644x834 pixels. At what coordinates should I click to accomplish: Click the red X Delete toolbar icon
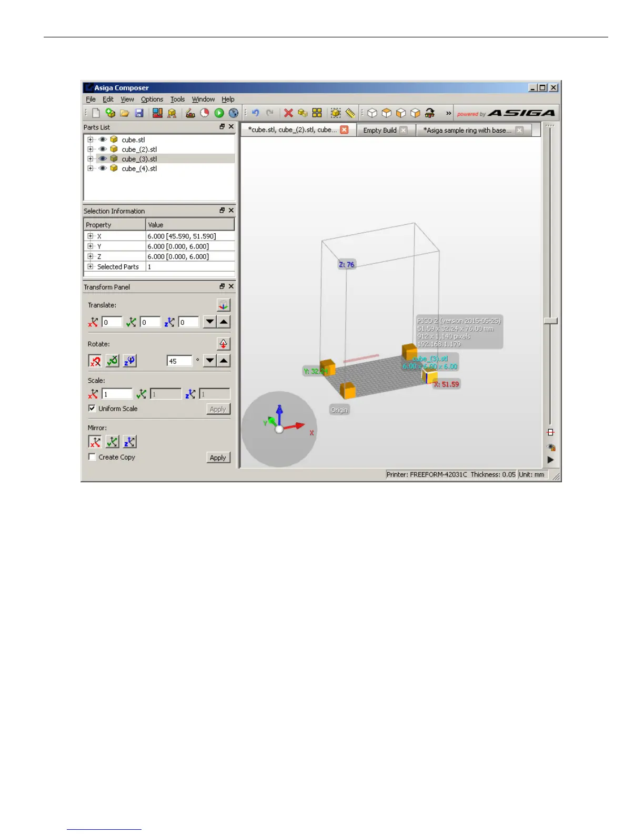[x=288, y=113]
